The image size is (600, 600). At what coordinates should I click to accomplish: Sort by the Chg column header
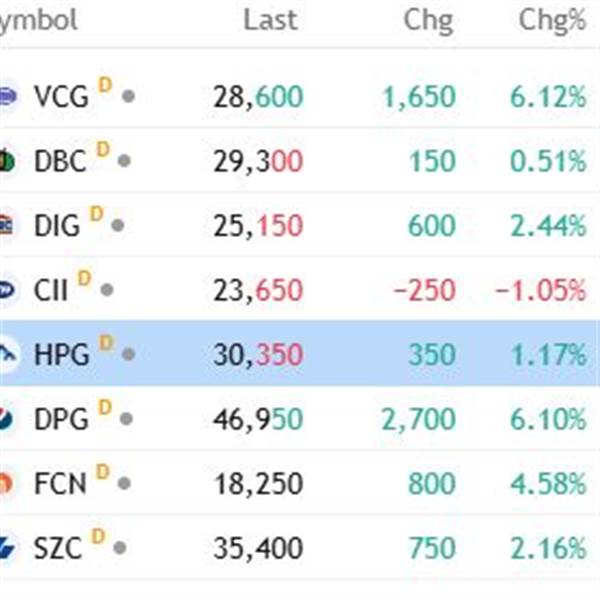428,20
